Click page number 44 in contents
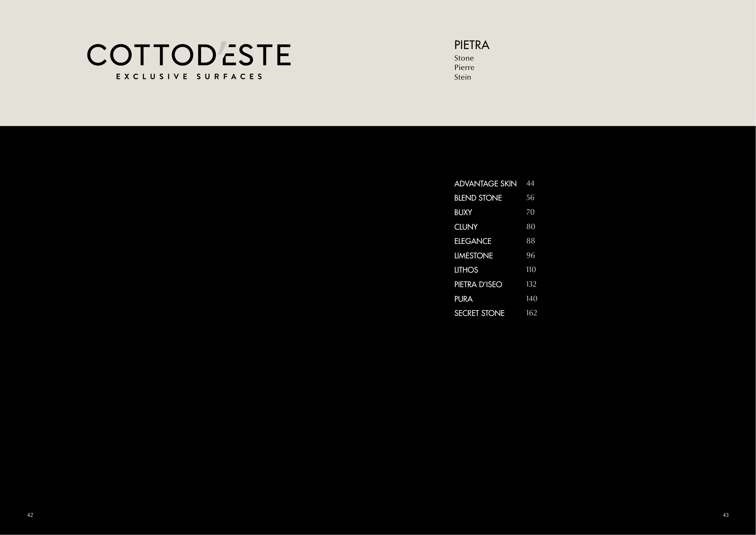 (x=530, y=183)
